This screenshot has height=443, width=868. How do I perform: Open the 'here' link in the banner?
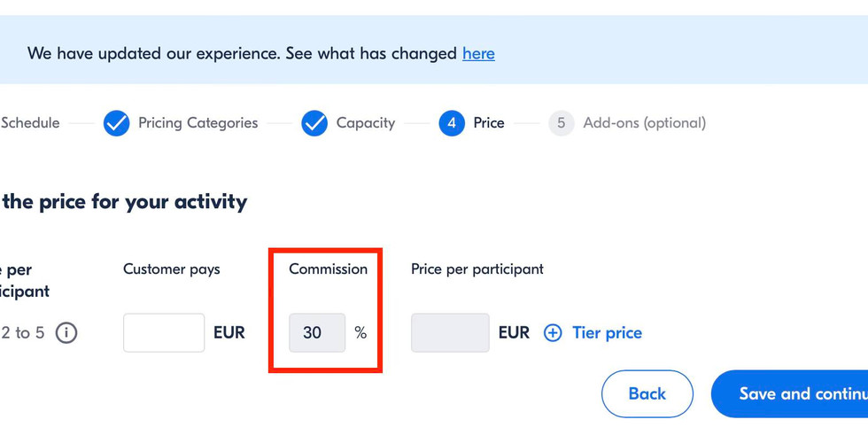(478, 53)
